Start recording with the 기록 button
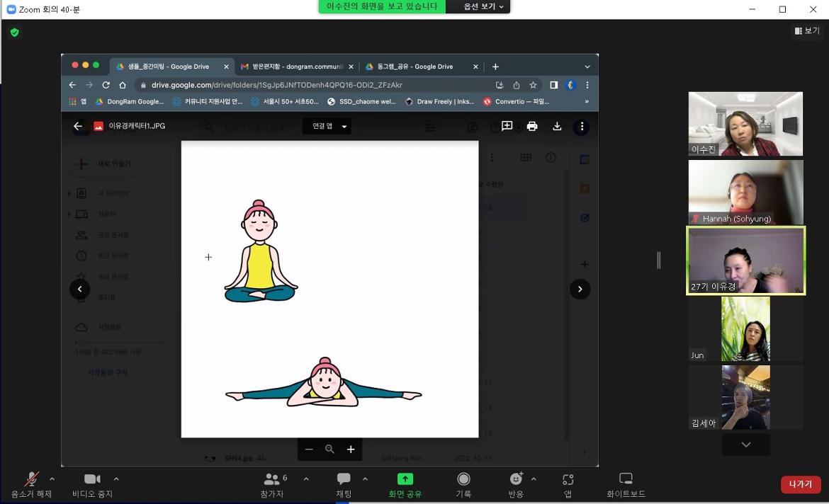Viewport: 829px width, 504px height. point(463,484)
